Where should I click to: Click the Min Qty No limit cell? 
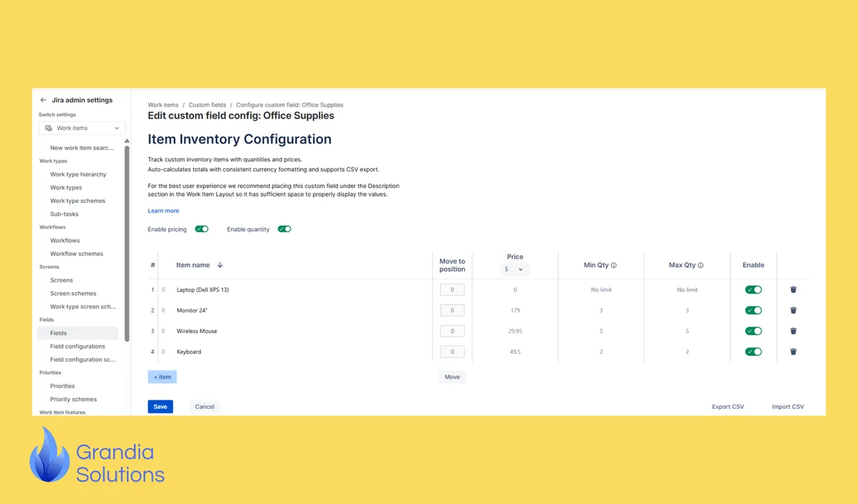click(x=601, y=290)
